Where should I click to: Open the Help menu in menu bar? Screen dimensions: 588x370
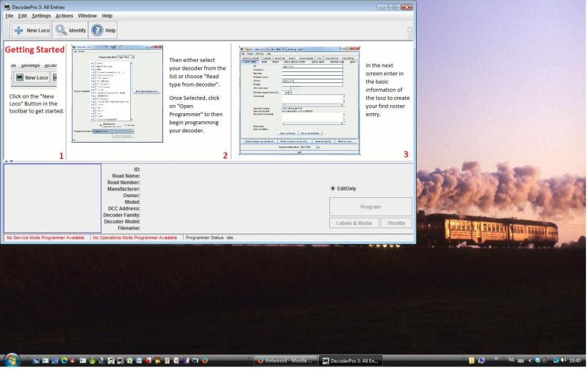(x=107, y=15)
